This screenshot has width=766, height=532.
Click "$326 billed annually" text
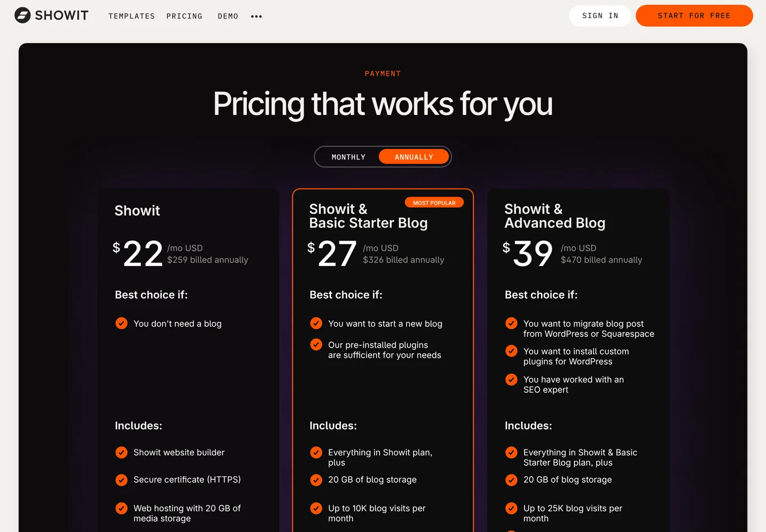tap(403, 260)
